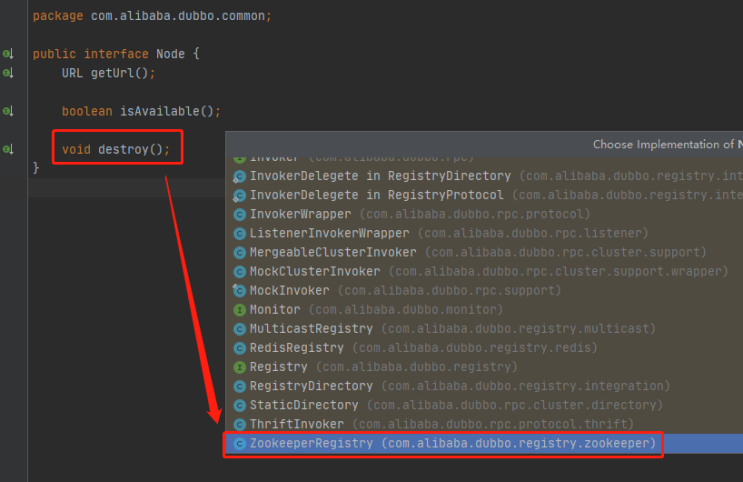Click the package com.alibaba.dubbo.common declaration
The height and width of the screenshot is (482, 743).
[x=152, y=16]
